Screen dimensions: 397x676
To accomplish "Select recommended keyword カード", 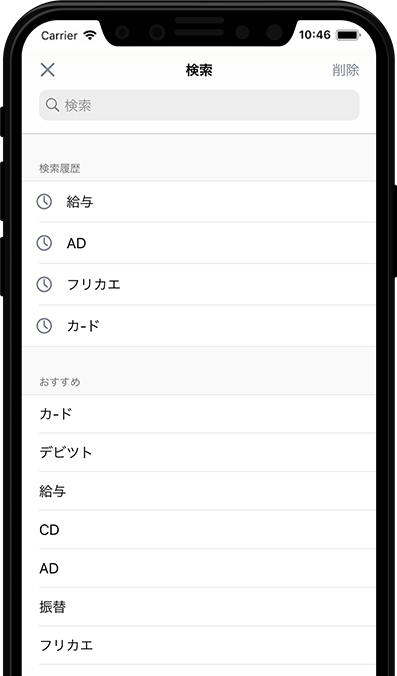I will click(x=199, y=414).
